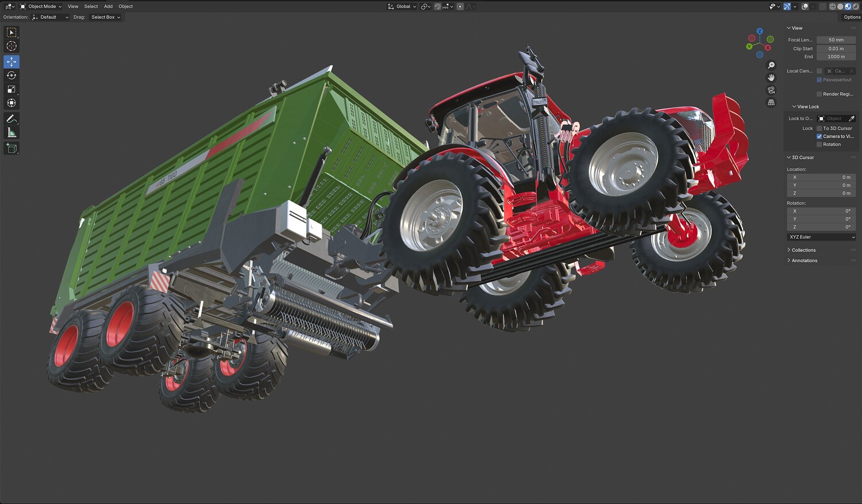Click 3D Cursor Location Z field

[822, 194]
